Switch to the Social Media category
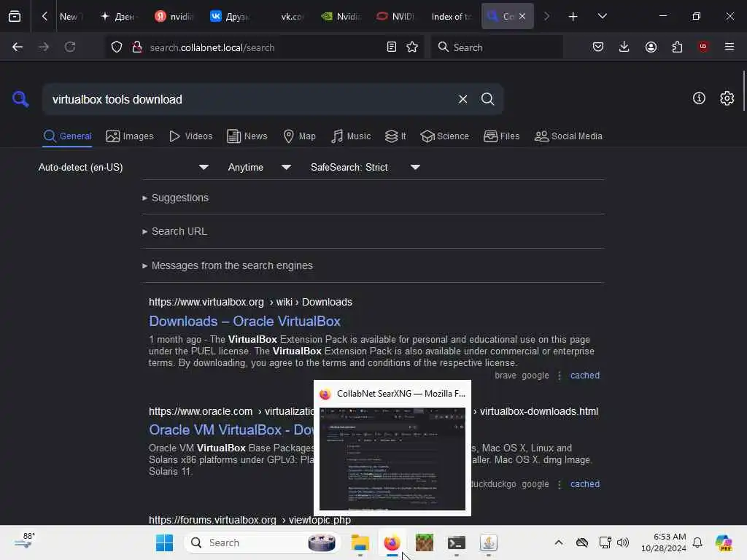This screenshot has height=560, width=747. point(568,136)
